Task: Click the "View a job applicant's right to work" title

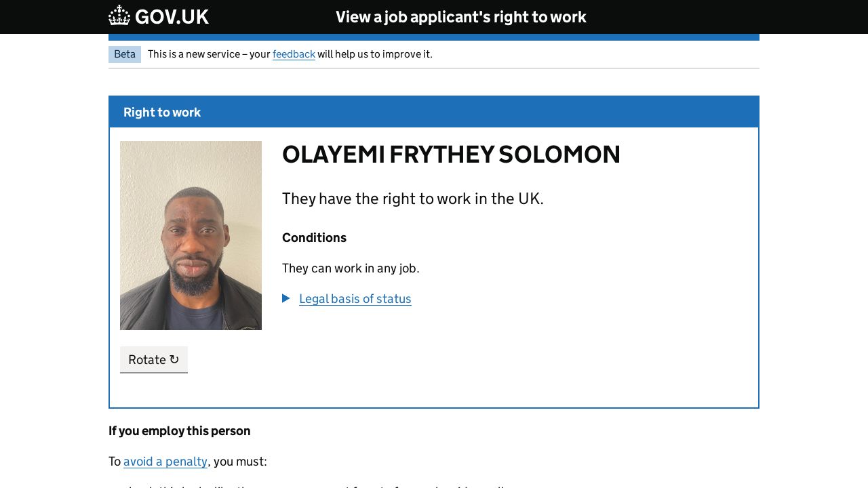Action: pyautogui.click(x=460, y=17)
